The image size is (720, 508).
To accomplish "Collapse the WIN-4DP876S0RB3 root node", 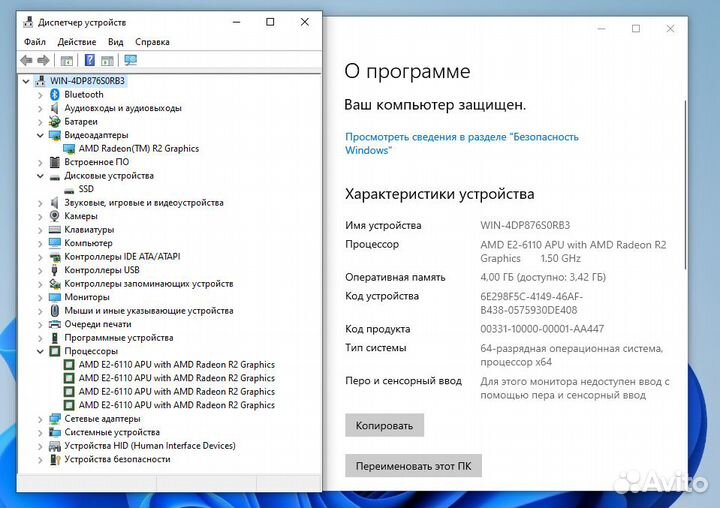I will click(x=26, y=81).
